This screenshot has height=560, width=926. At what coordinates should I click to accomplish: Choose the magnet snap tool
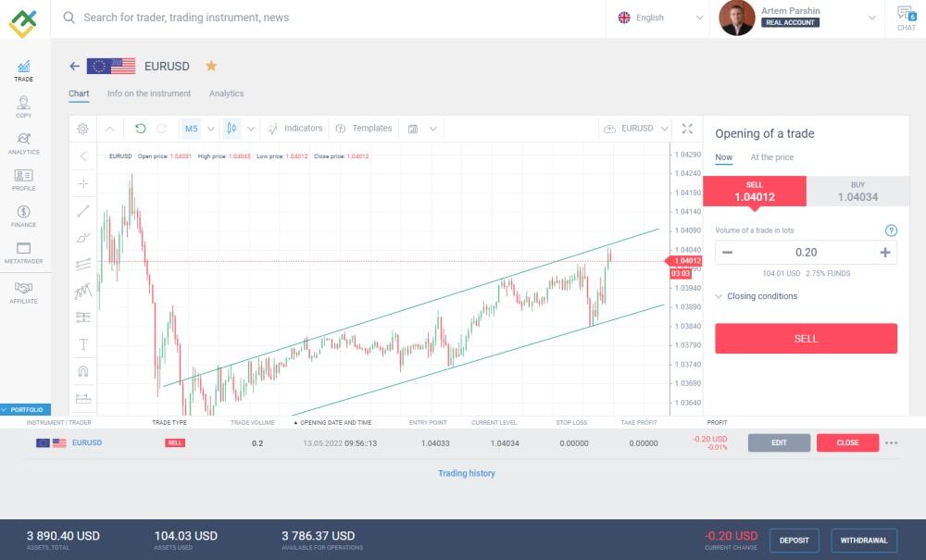(x=83, y=371)
